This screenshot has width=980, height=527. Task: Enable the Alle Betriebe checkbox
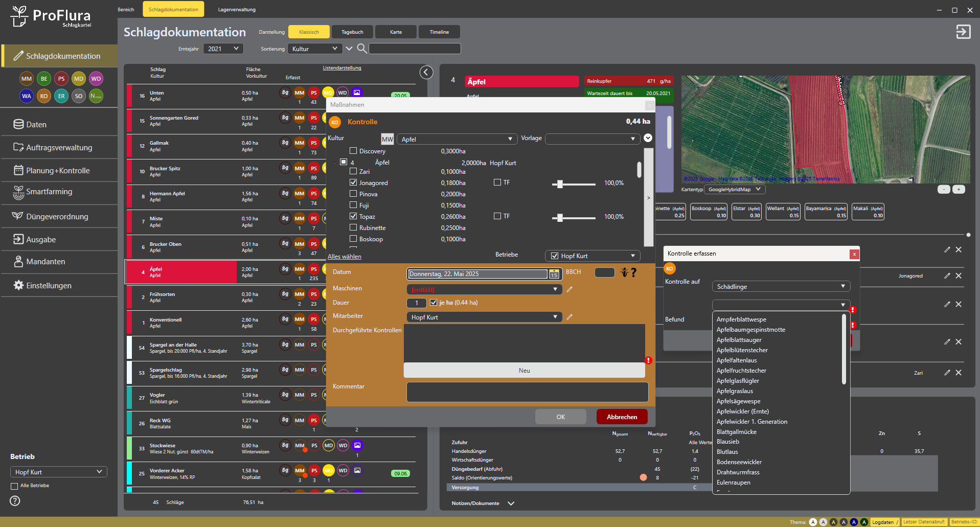(x=14, y=486)
